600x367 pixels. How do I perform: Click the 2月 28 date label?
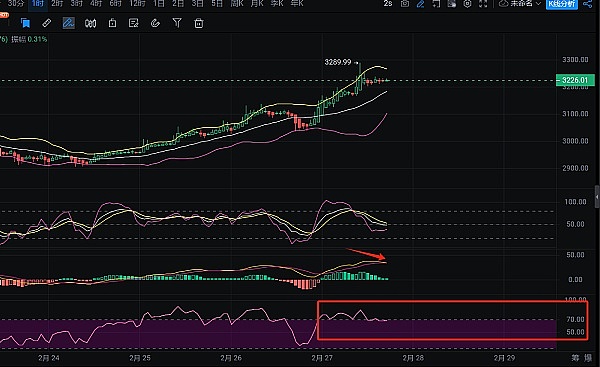(413, 358)
